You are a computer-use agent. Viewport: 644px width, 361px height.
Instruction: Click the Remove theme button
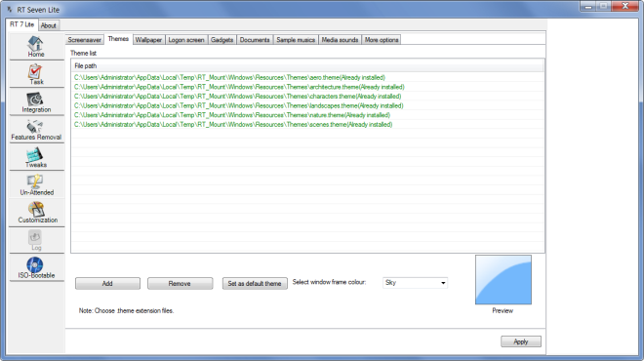point(180,283)
